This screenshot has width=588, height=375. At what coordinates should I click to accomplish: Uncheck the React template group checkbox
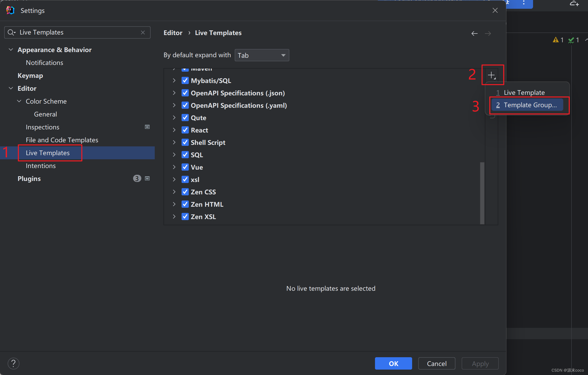point(185,130)
